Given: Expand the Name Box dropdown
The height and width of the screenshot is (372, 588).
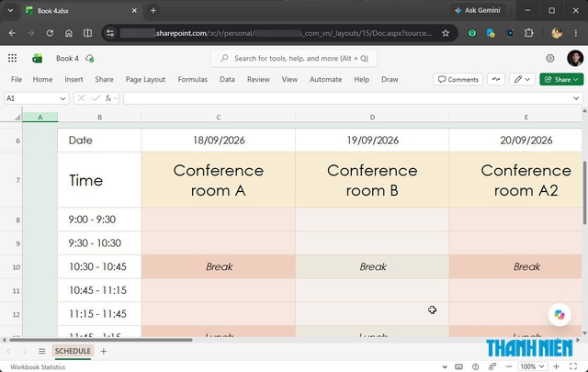Looking at the screenshot, I should click(x=62, y=98).
